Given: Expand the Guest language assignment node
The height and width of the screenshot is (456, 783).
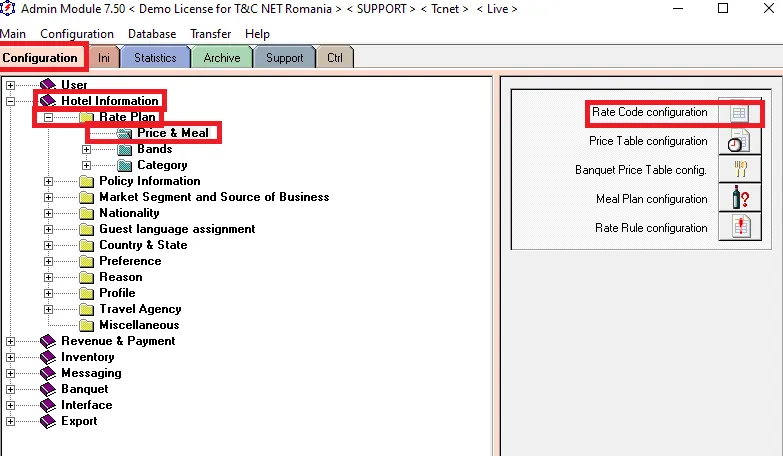Looking at the screenshot, I should [48, 229].
